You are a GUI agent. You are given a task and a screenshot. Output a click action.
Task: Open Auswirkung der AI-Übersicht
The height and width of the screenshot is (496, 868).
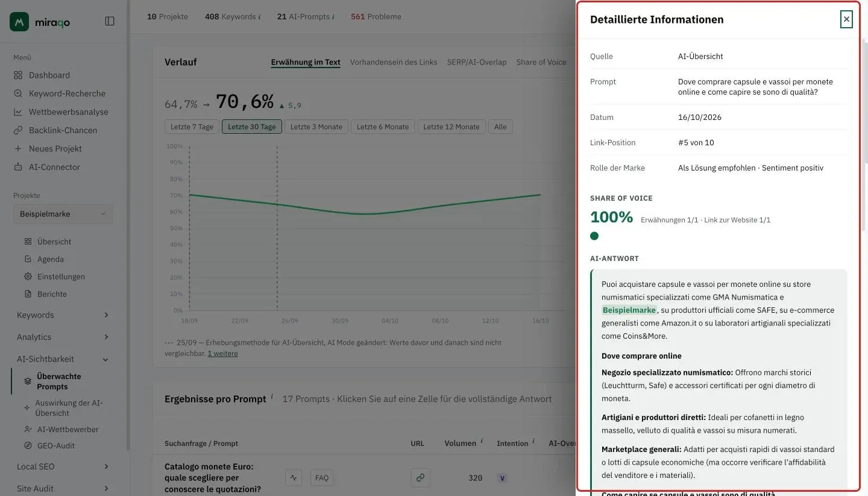[x=64, y=408]
